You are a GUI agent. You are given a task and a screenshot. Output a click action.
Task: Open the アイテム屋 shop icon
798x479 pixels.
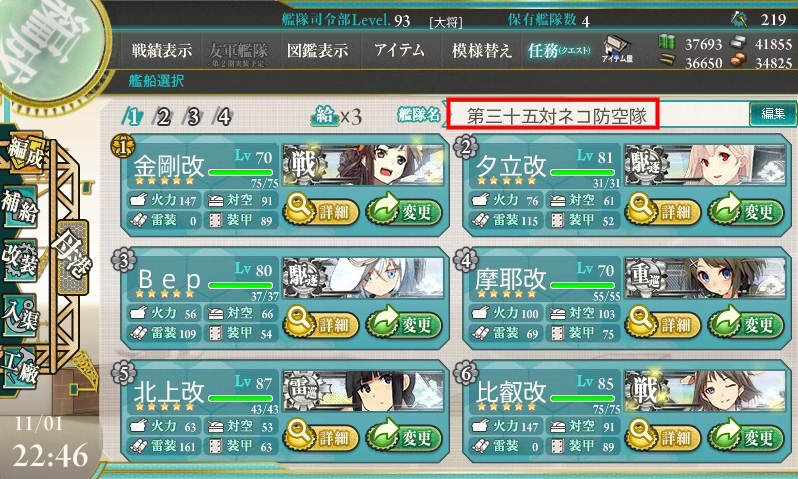tap(617, 50)
